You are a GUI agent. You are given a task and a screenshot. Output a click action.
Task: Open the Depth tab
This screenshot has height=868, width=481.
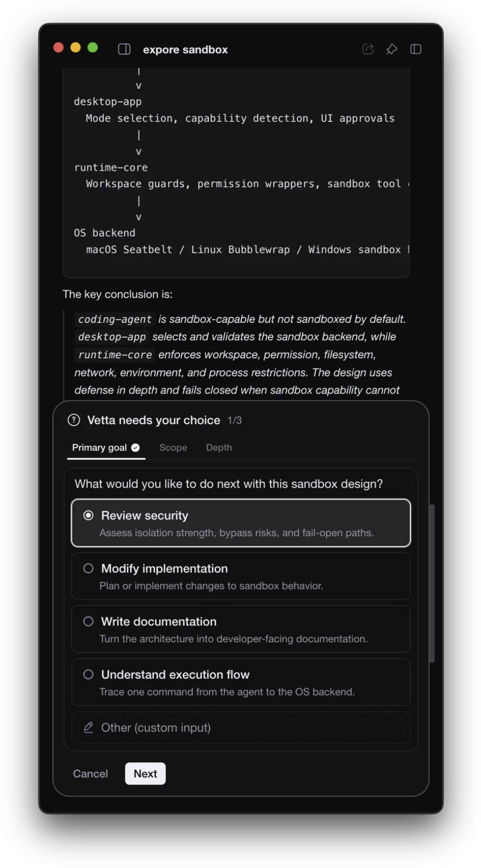[x=219, y=447]
